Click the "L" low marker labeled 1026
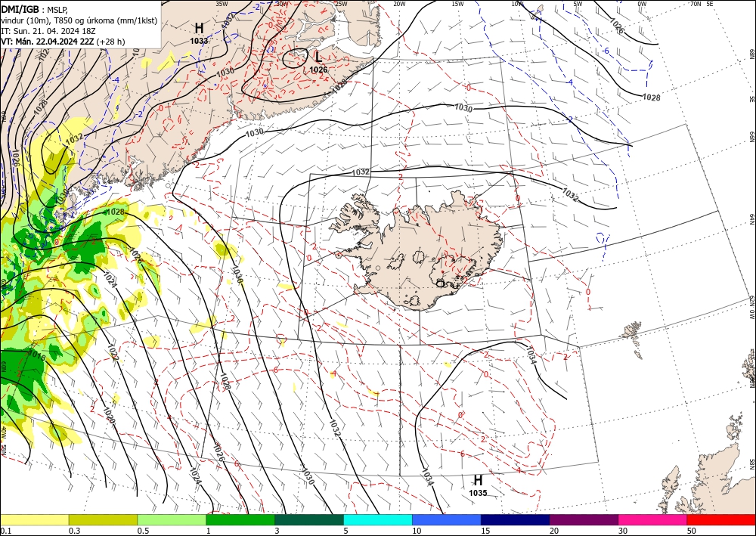The height and width of the screenshot is (536, 756). click(x=318, y=57)
